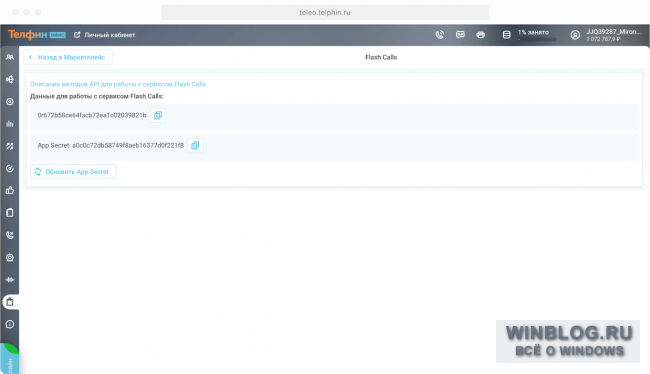Open Личный кабинет link
Screen dimensions: 650x374
(105, 35)
